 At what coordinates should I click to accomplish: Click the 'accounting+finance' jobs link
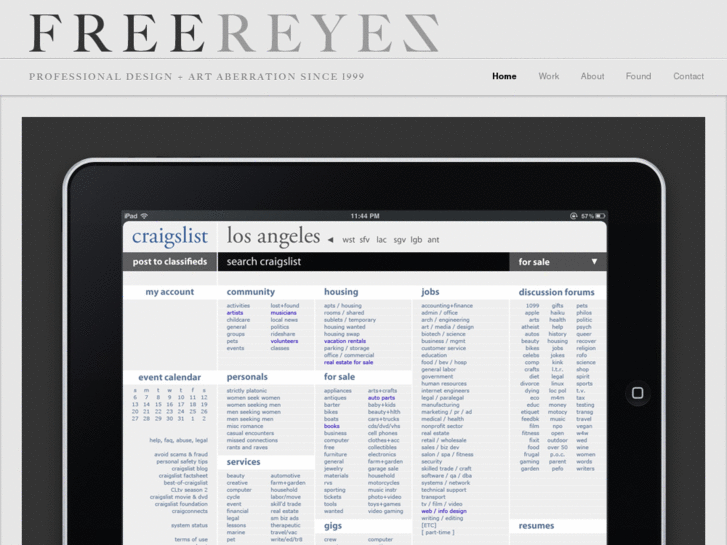click(x=447, y=306)
